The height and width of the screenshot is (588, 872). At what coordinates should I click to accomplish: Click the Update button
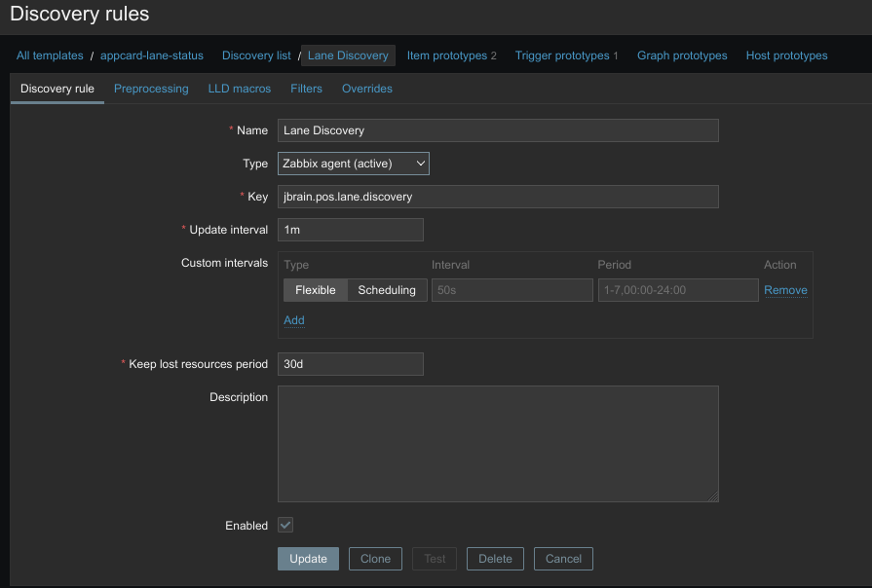tap(308, 559)
